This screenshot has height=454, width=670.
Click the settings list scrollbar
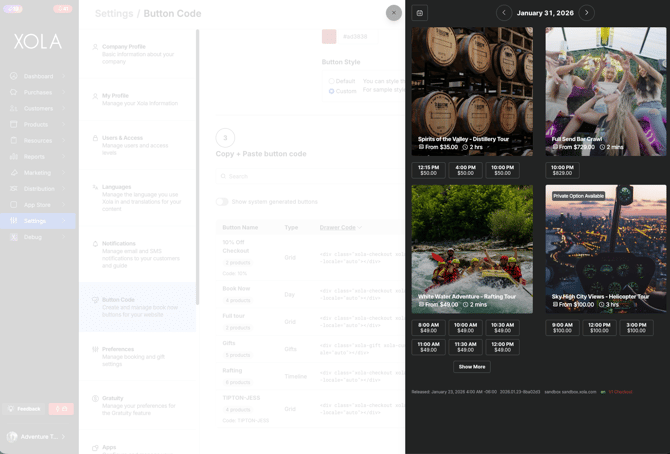(x=197, y=167)
